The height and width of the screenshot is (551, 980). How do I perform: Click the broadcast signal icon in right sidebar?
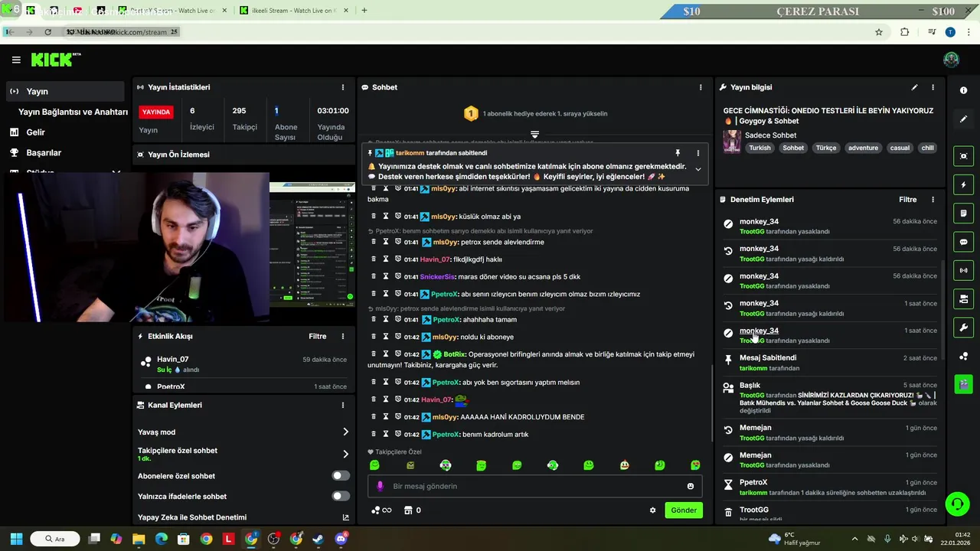pos(963,270)
